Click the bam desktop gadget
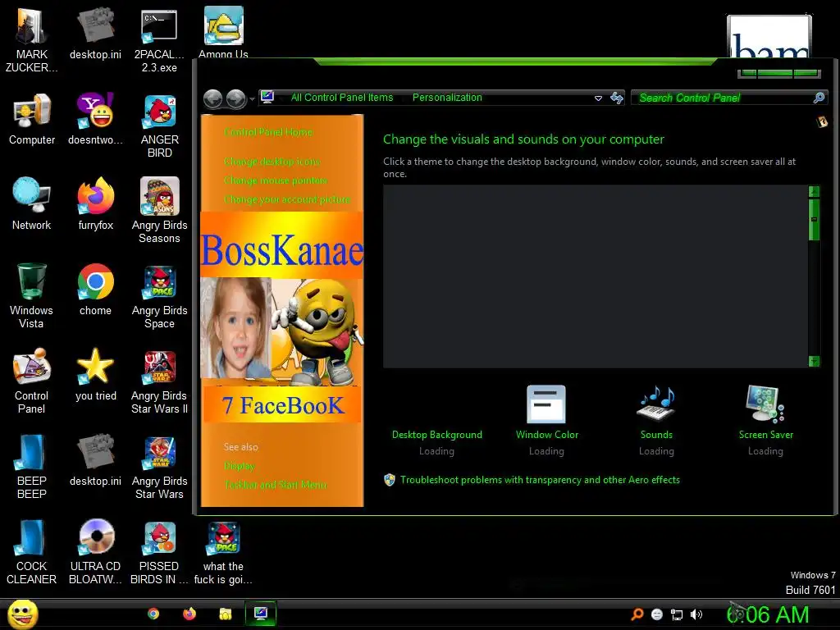 pyautogui.click(x=769, y=36)
